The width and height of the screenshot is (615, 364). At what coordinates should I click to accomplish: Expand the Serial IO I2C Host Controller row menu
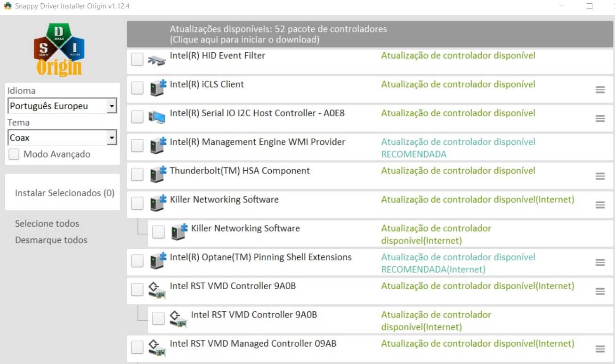coord(600,119)
